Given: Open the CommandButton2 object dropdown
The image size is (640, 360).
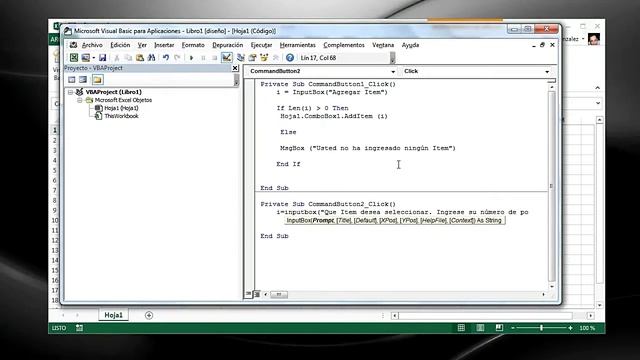Looking at the screenshot, I should tap(393, 71).
